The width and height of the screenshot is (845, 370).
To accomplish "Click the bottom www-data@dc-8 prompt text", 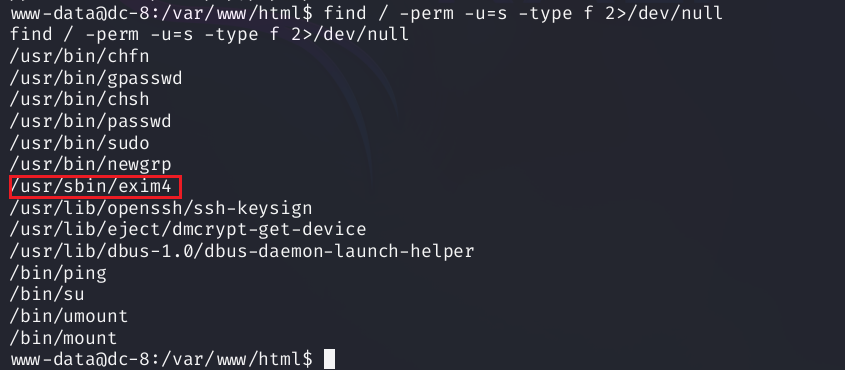I will click(x=161, y=359).
